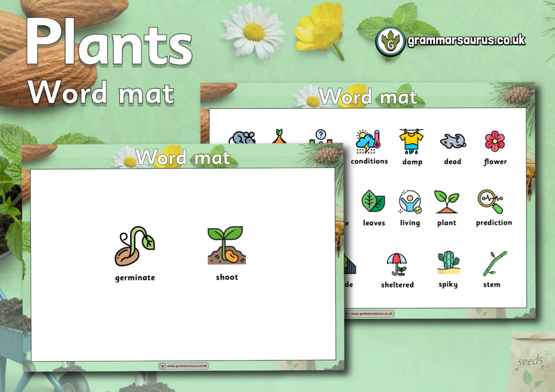Click the yellow buttercup flower photo
This screenshot has width=555, height=392.
coord(320,28)
